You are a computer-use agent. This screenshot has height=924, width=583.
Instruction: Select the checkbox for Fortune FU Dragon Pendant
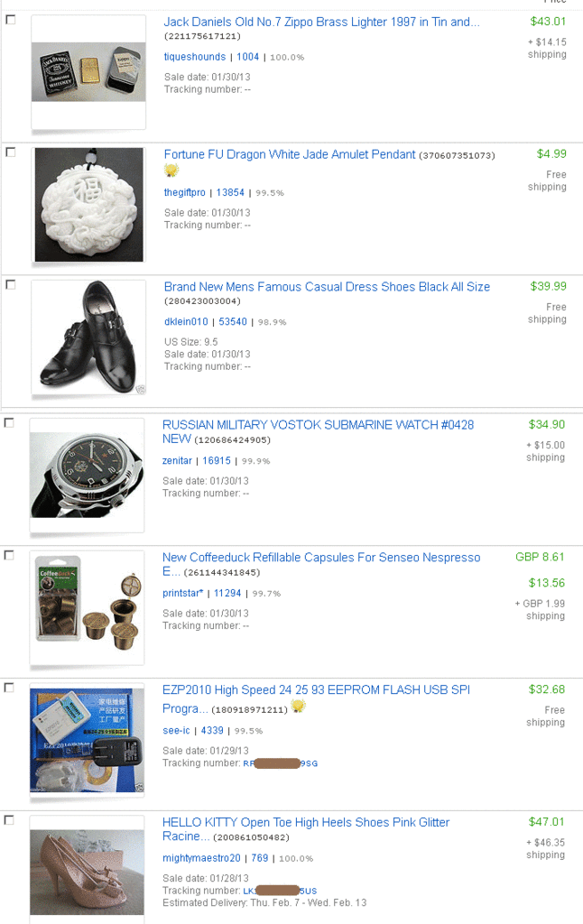11,152
